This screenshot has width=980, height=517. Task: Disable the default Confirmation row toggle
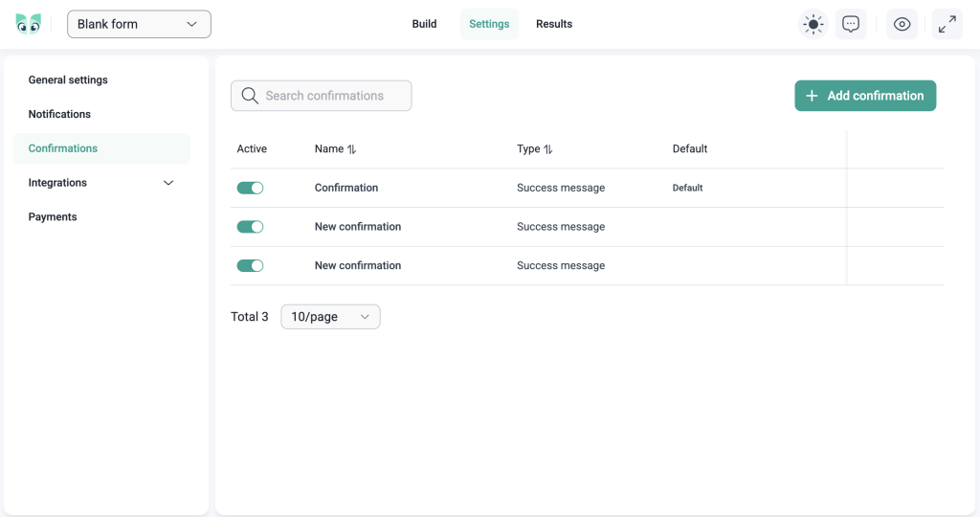[250, 188]
